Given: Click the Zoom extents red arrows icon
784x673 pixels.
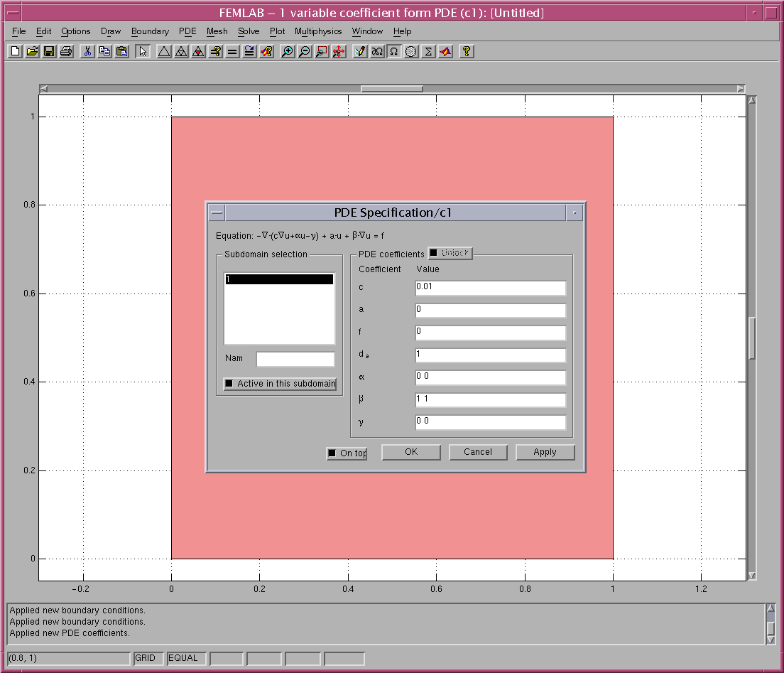Looking at the screenshot, I should [339, 52].
